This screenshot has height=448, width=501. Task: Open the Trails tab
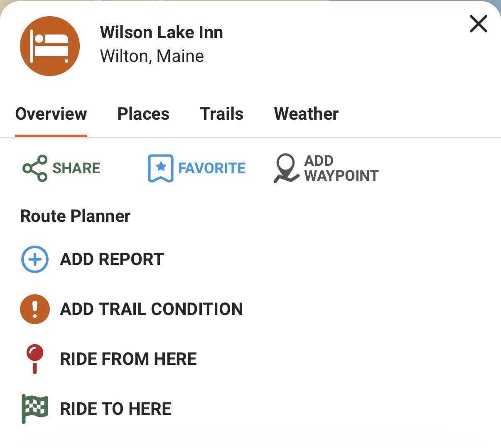tap(222, 113)
